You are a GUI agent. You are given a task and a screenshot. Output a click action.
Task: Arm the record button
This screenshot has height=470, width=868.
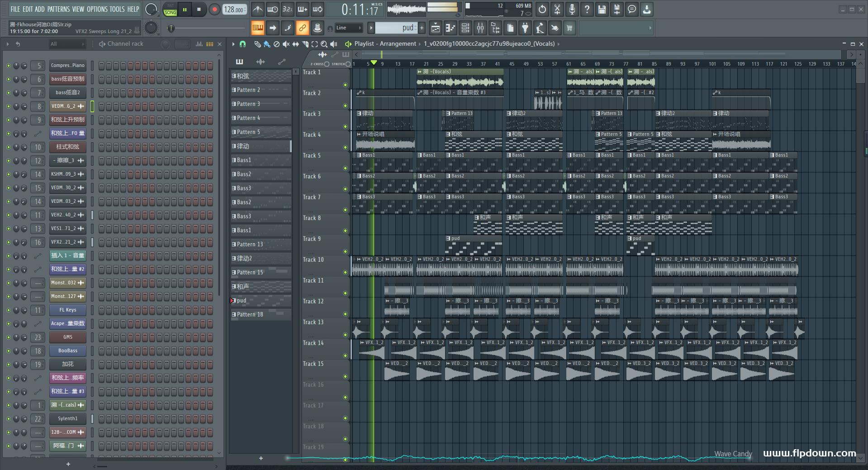[214, 10]
